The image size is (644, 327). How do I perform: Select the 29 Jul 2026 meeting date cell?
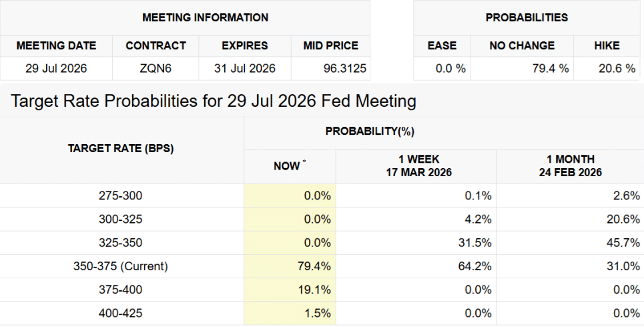pyautogui.click(x=56, y=68)
